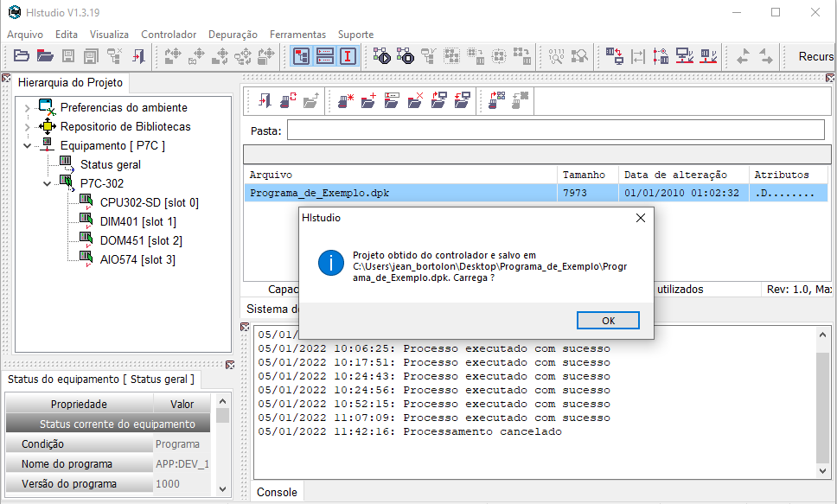Close the status panel via corner X icon

coord(230,365)
